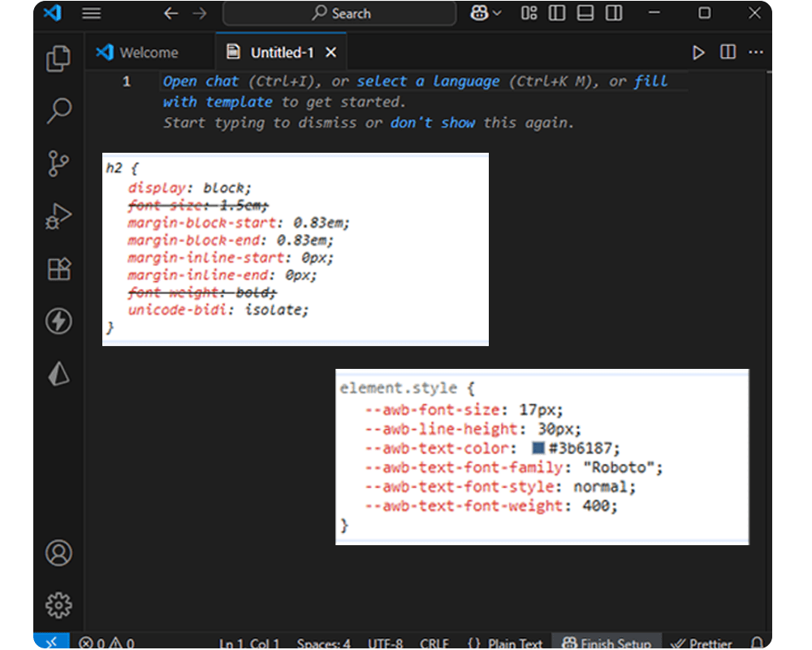Image resolution: width=812 pixels, height=650 pixels.
Task: Click the 'fill with template' link
Action: 416,92
